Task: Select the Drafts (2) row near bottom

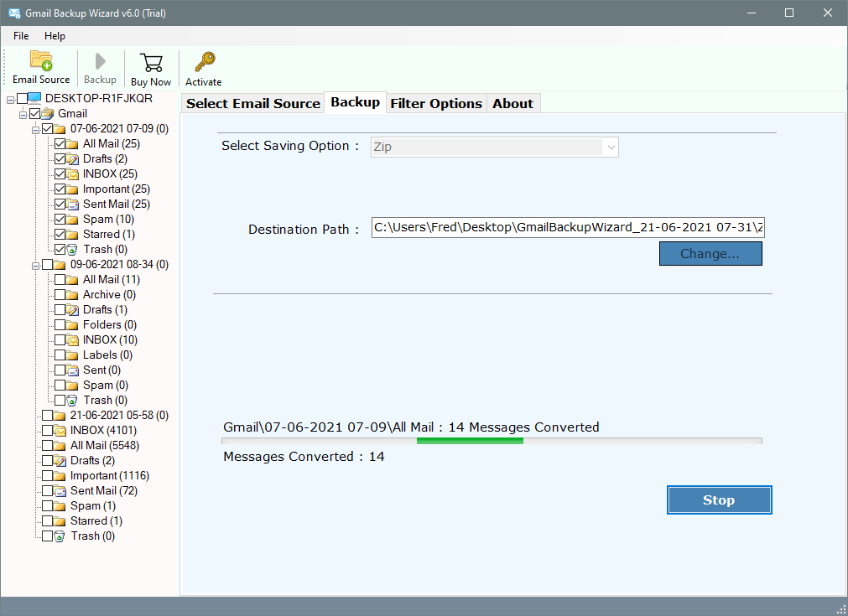Action: 92,460
